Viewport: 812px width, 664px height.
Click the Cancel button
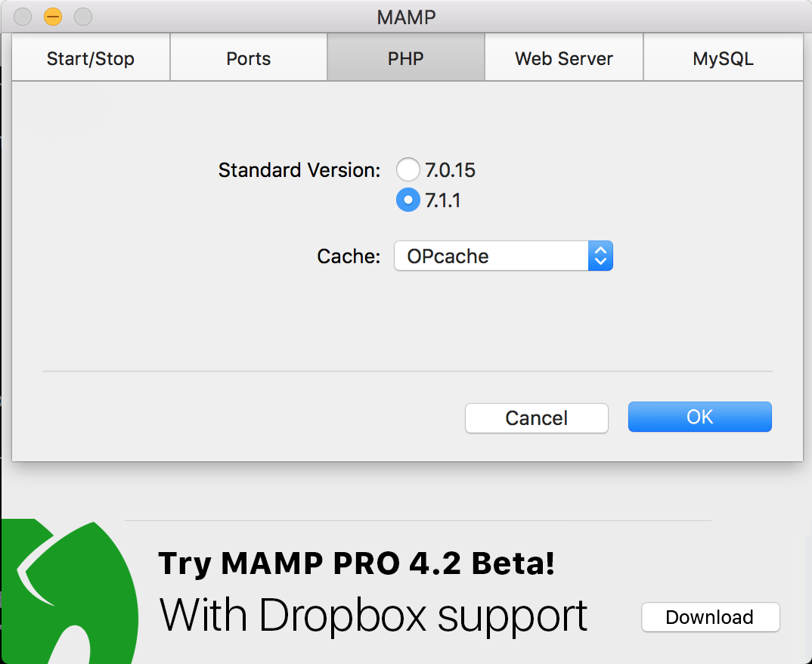pos(537,418)
